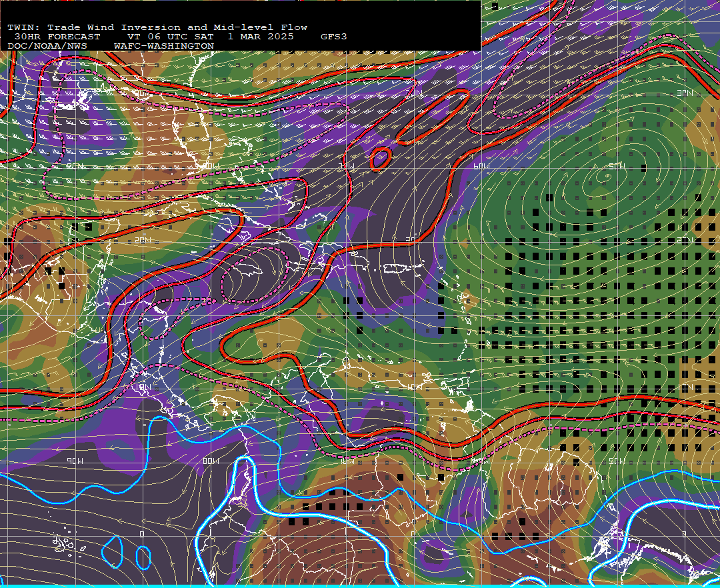Select the "DOC/NOAA/NWS" header text
Image resolution: width=720 pixels, height=588 pixels.
(47, 47)
